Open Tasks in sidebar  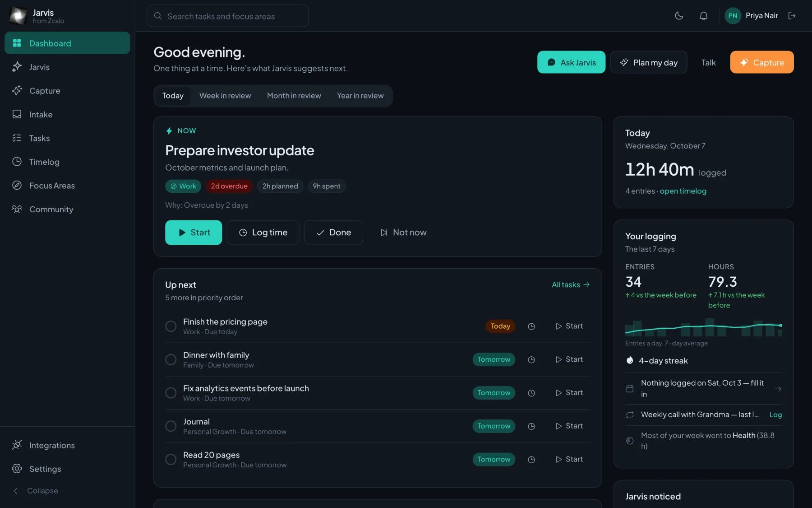[68, 138]
